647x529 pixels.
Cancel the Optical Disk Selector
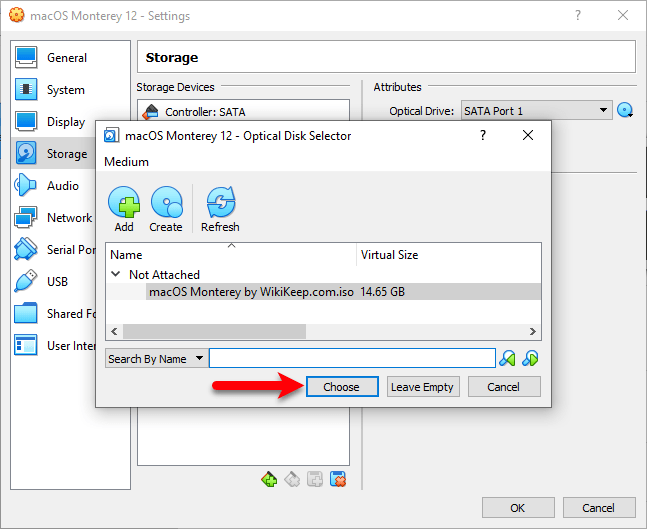point(504,387)
